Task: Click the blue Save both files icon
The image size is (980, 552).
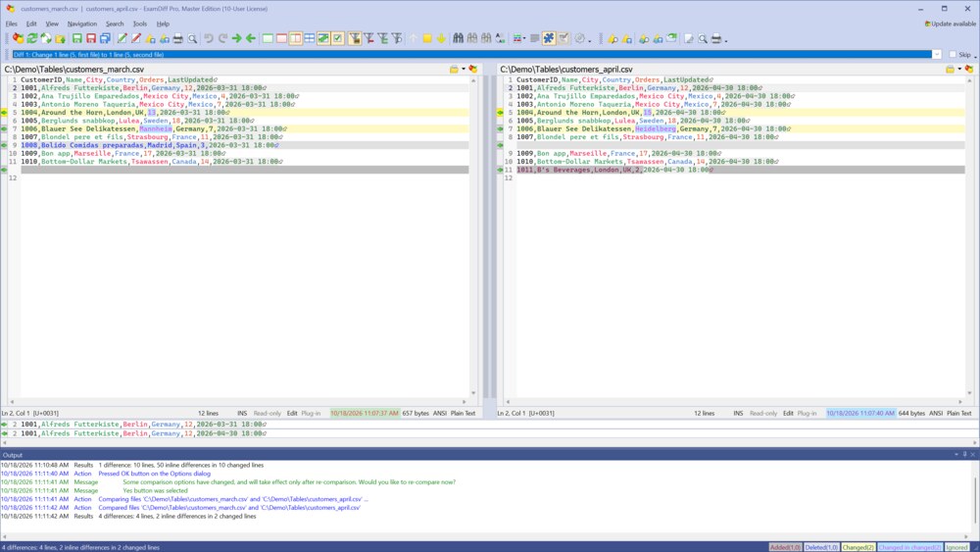Action: pos(105,39)
